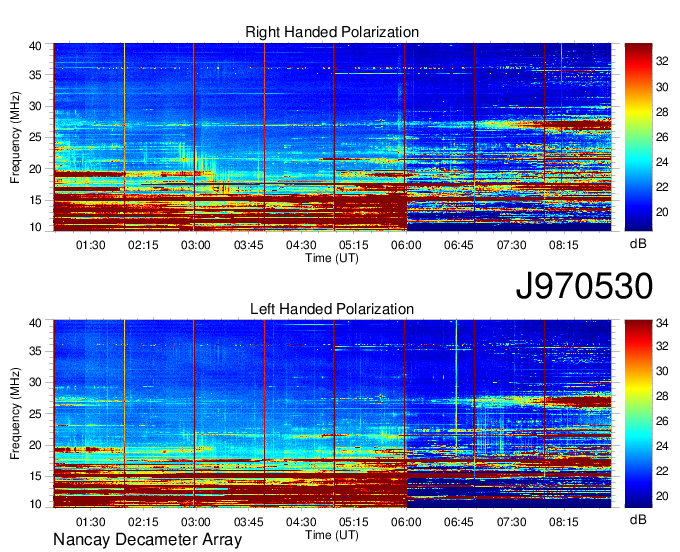Click the '32' value on the upper colorbar
Viewport: 680px width, 552px height.
coord(662,62)
